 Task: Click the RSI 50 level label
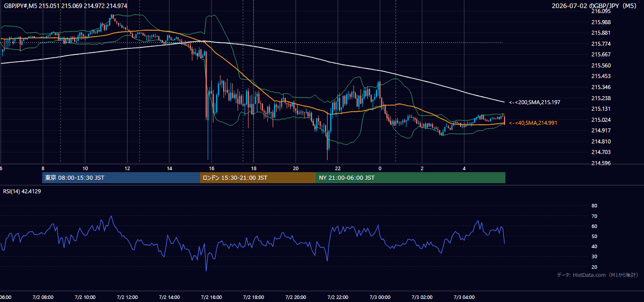(x=594, y=236)
